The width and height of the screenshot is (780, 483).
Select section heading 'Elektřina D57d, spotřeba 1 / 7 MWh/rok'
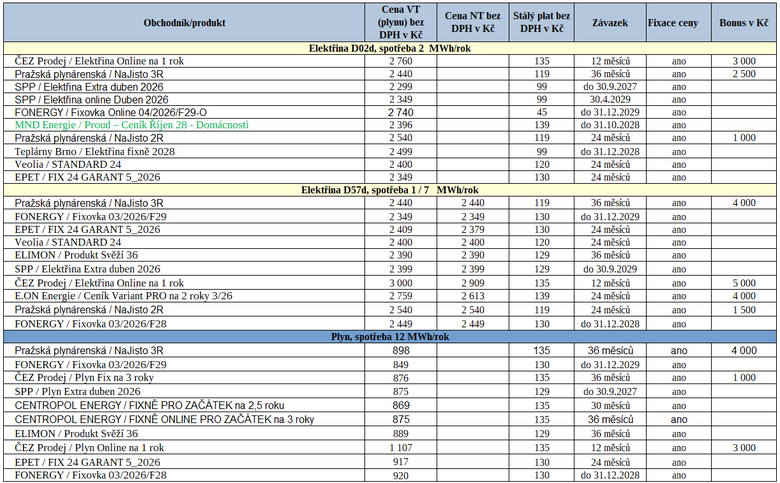(390, 190)
